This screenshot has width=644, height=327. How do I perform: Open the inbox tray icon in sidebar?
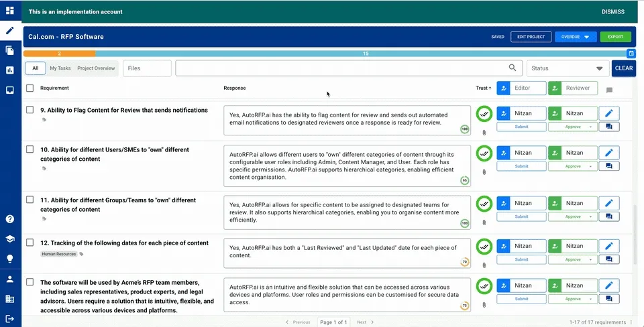point(10,90)
